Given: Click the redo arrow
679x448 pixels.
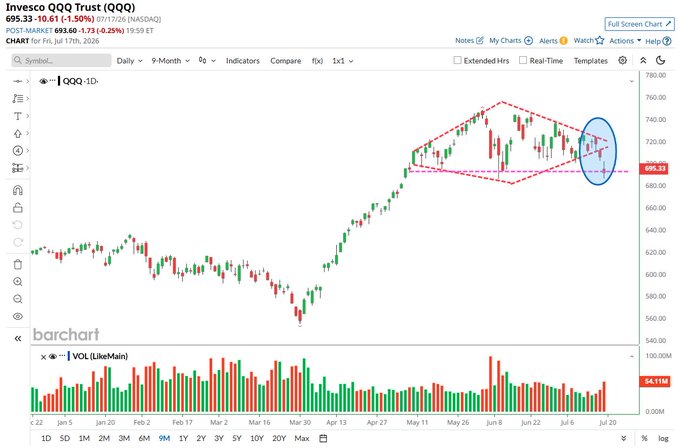Looking at the screenshot, I should tap(18, 242).
